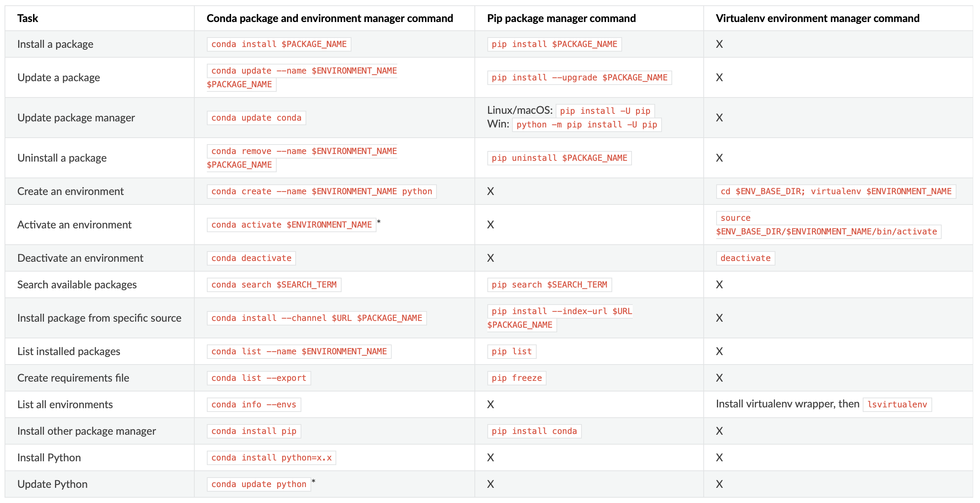Click the 'Task' column header
The height and width of the screenshot is (503, 980).
point(28,18)
